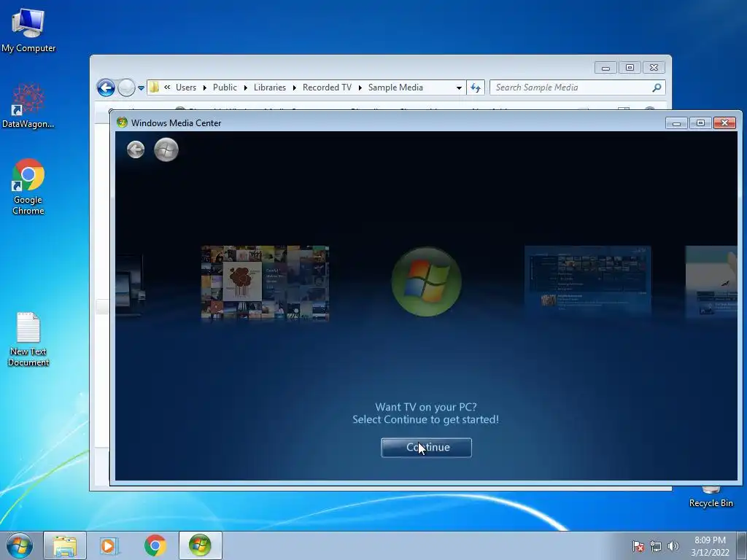Close the Explorer Sample Media window
This screenshot has height=560, width=747.
[x=654, y=68]
